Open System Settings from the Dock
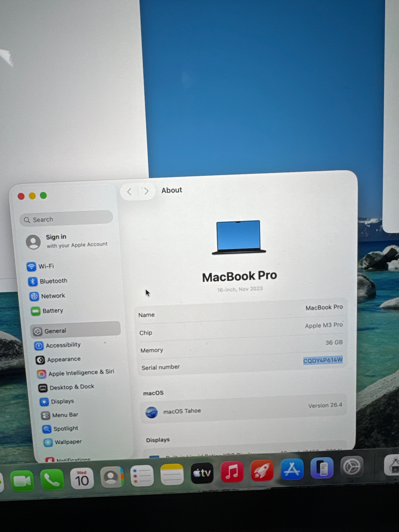Viewport: 399px width, 532px height. click(x=352, y=466)
